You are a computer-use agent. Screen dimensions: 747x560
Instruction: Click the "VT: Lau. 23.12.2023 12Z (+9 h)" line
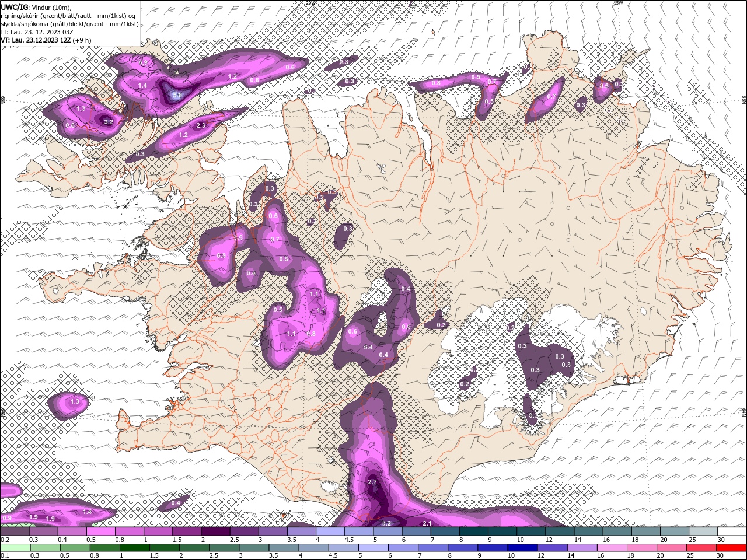point(46,40)
